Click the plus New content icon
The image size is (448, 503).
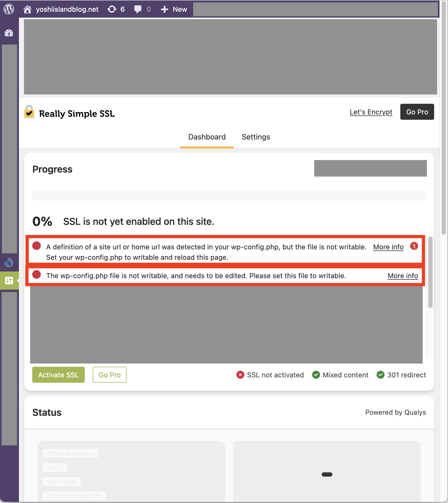(164, 9)
